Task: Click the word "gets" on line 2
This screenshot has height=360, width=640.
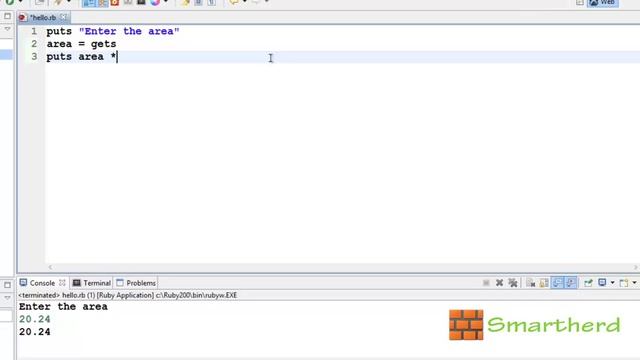Action: point(104,44)
